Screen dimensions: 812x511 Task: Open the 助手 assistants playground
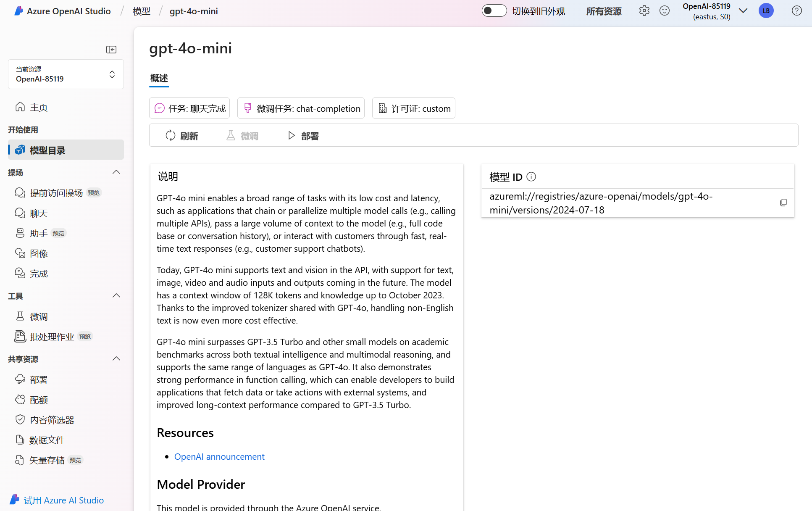pyautogui.click(x=66, y=233)
